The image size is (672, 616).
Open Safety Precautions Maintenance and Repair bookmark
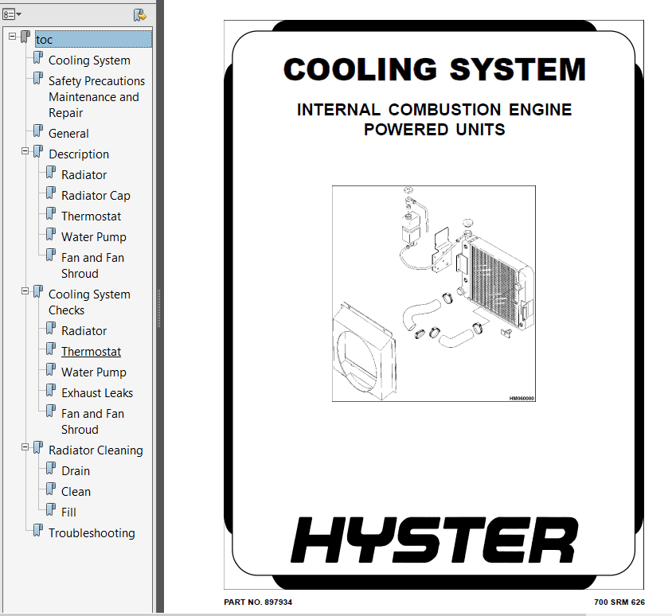click(96, 97)
